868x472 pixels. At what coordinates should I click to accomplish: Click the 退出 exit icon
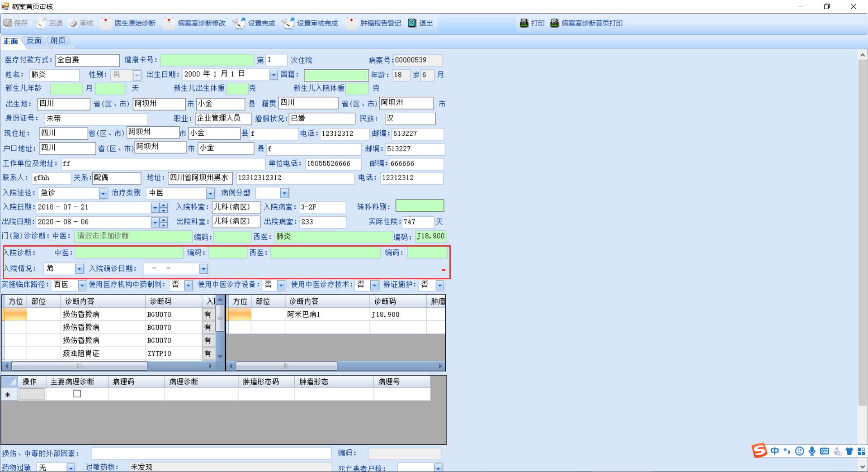(412, 23)
